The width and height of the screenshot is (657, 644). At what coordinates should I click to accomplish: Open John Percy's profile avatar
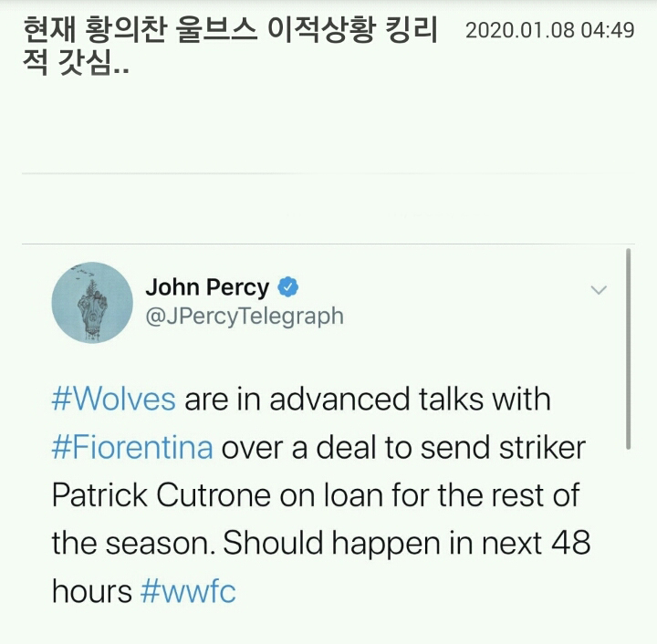(92, 302)
